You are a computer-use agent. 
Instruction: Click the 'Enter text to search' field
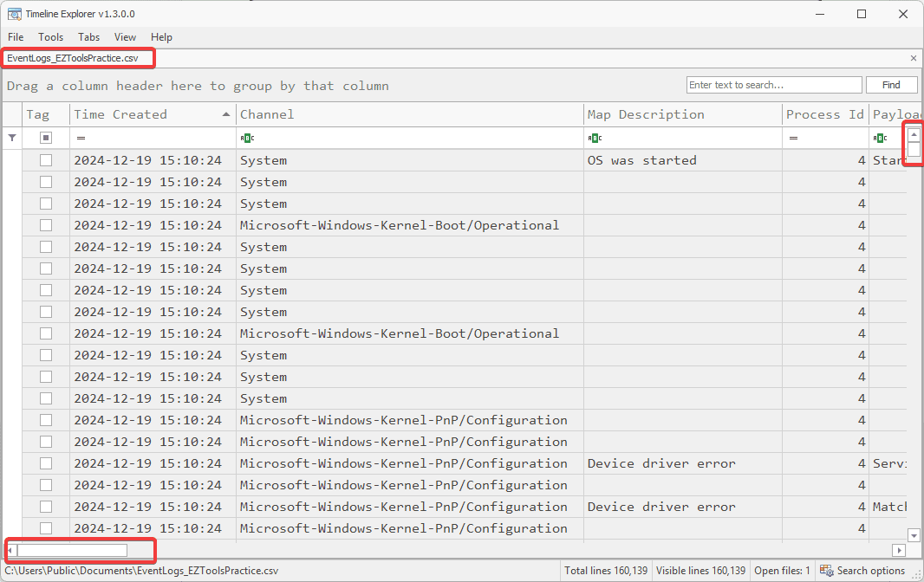[x=774, y=85]
